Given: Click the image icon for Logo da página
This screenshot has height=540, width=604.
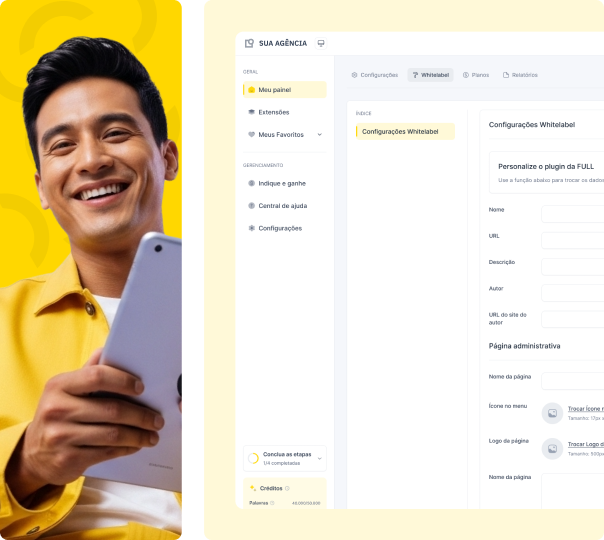Looking at the screenshot, I should (x=552, y=448).
